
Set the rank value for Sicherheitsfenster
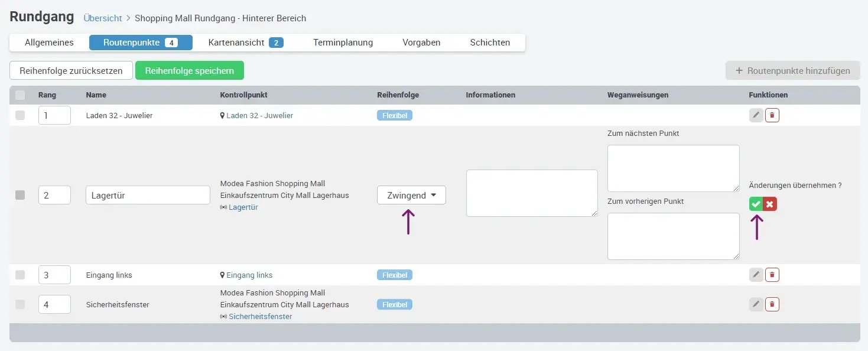click(54, 304)
